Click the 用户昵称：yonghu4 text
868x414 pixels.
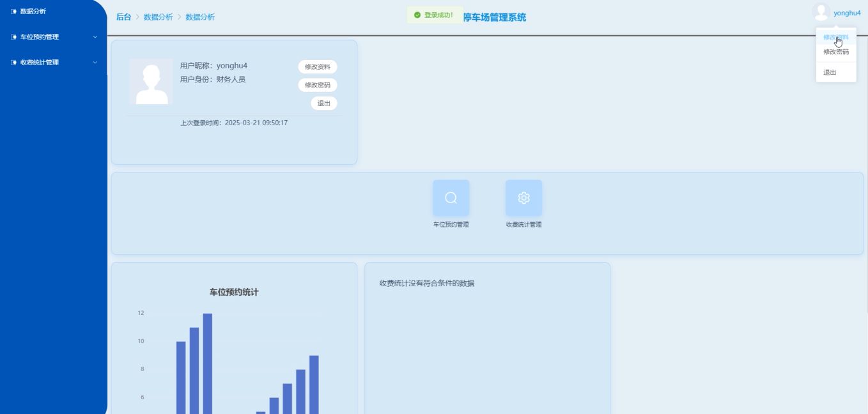pos(213,66)
